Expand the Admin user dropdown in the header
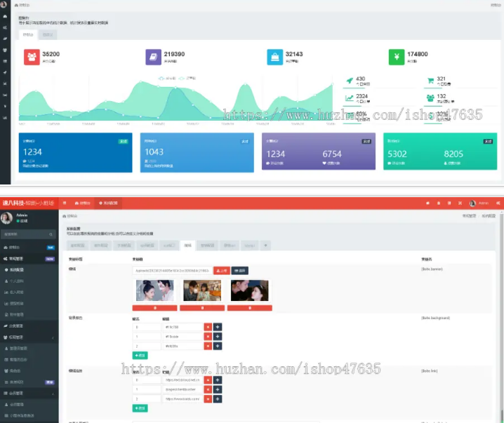 click(482, 203)
